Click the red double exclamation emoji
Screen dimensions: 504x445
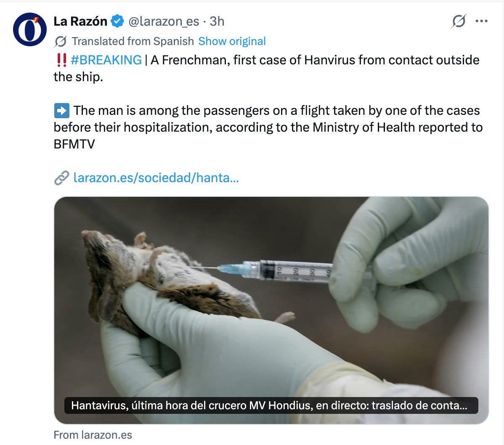tap(61, 60)
